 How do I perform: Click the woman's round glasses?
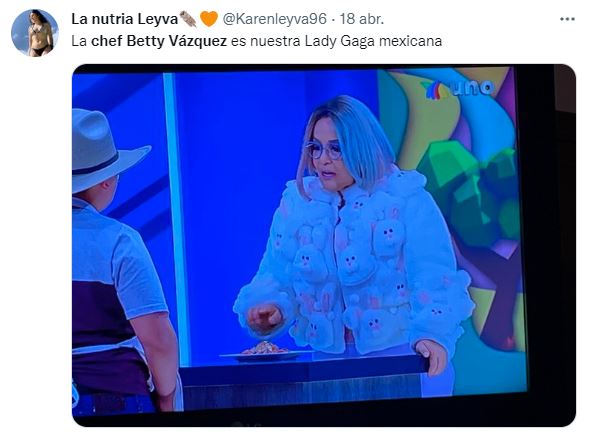[323, 149]
